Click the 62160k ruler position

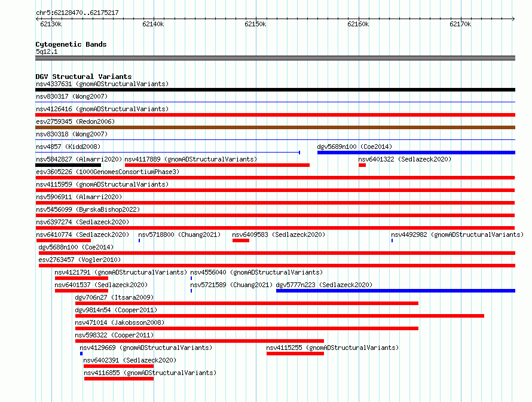pos(358,24)
